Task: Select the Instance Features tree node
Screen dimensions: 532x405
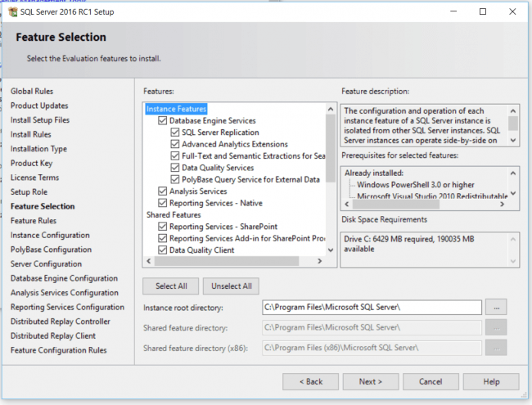Action: coord(176,109)
